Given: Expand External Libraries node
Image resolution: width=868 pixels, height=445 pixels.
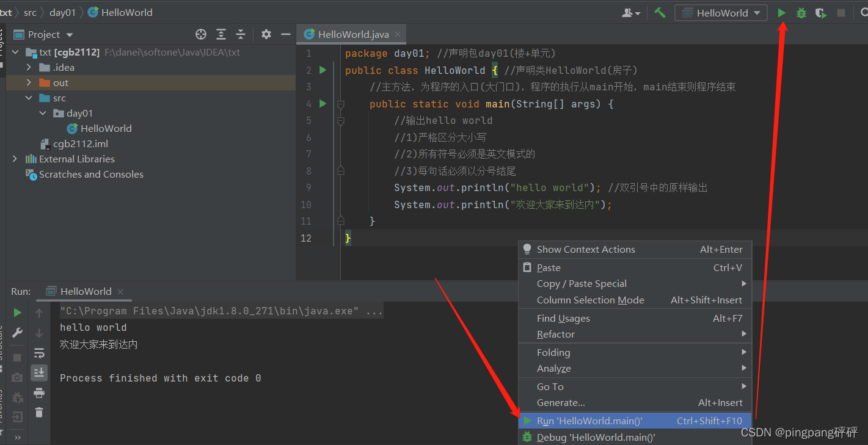Looking at the screenshot, I should coord(15,159).
